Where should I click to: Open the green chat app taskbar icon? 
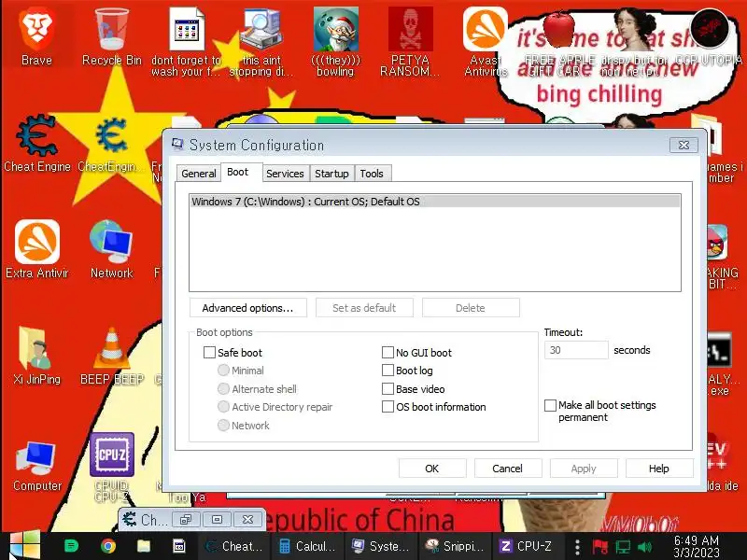pyautogui.click(x=71, y=546)
